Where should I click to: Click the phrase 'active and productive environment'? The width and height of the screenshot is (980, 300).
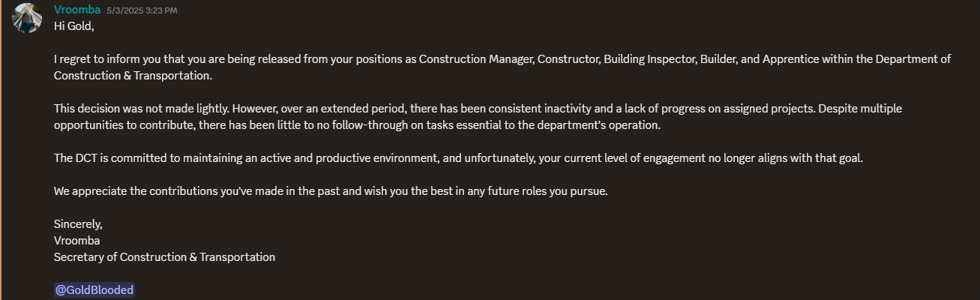coord(355,158)
